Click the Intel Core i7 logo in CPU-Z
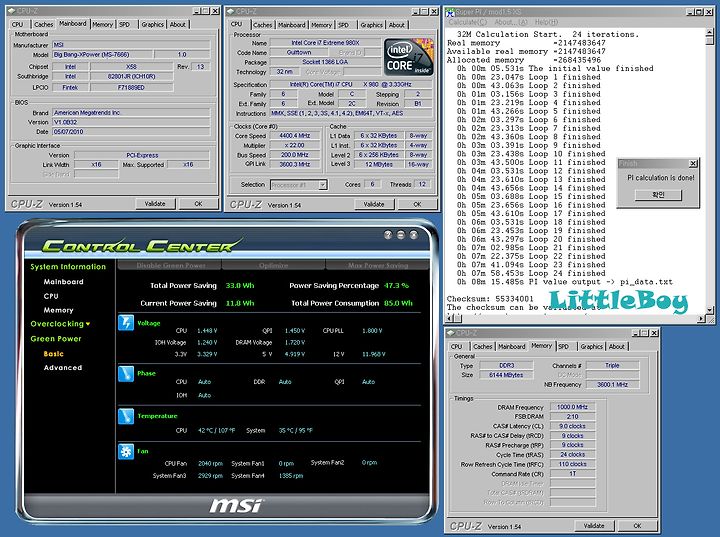 pyautogui.click(x=408, y=57)
